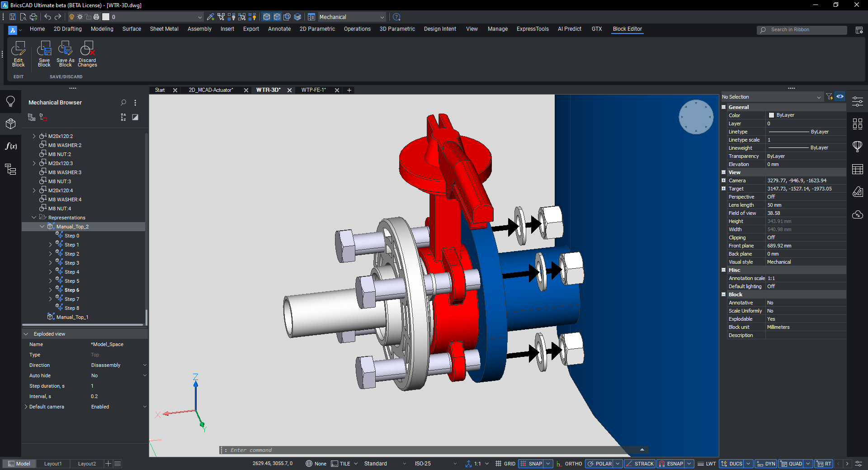Click the Workspace icon before Mechanical combo

click(x=311, y=17)
